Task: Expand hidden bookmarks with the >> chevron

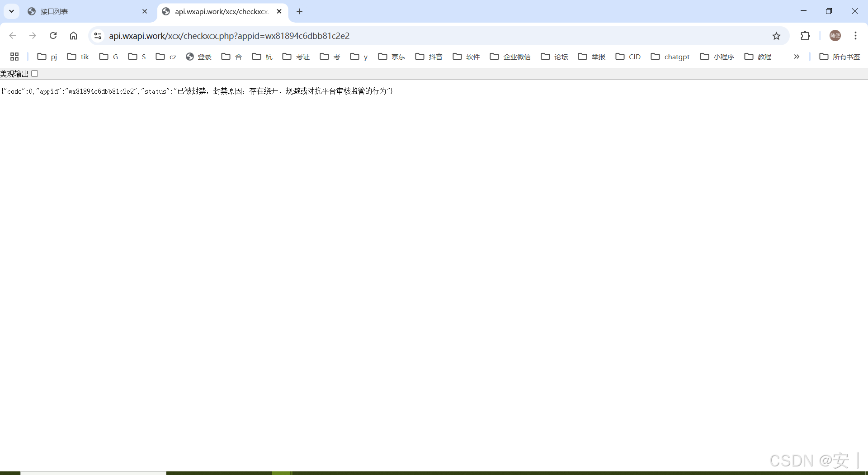Action: [x=797, y=57]
